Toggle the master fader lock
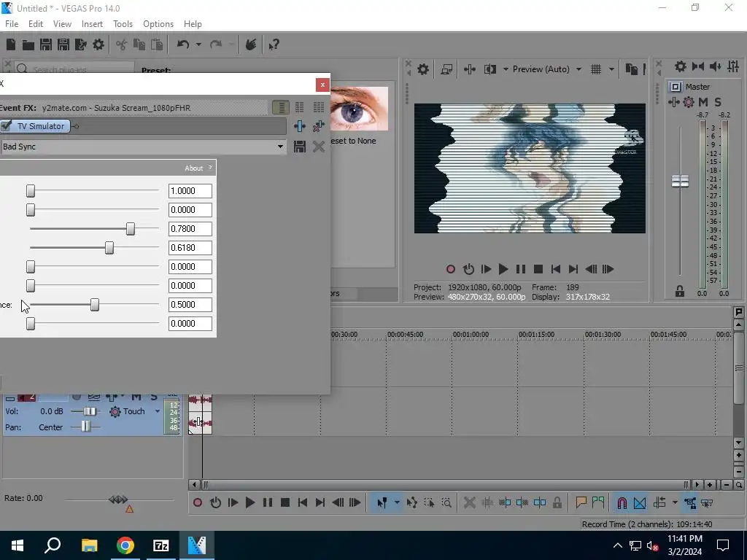 tap(680, 291)
